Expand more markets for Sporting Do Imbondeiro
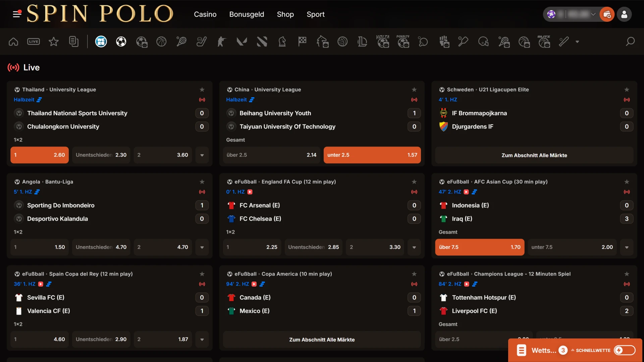644x362 pixels. (202, 247)
